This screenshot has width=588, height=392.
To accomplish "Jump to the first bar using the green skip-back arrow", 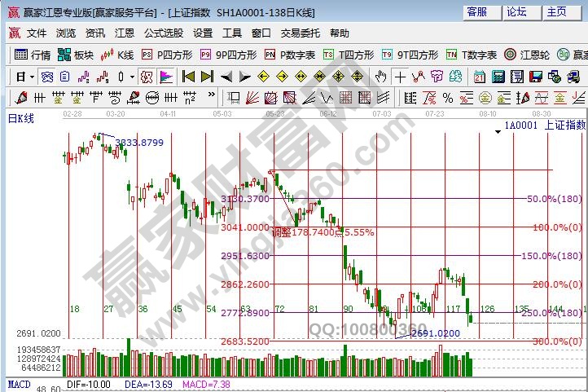I will pos(188,77).
